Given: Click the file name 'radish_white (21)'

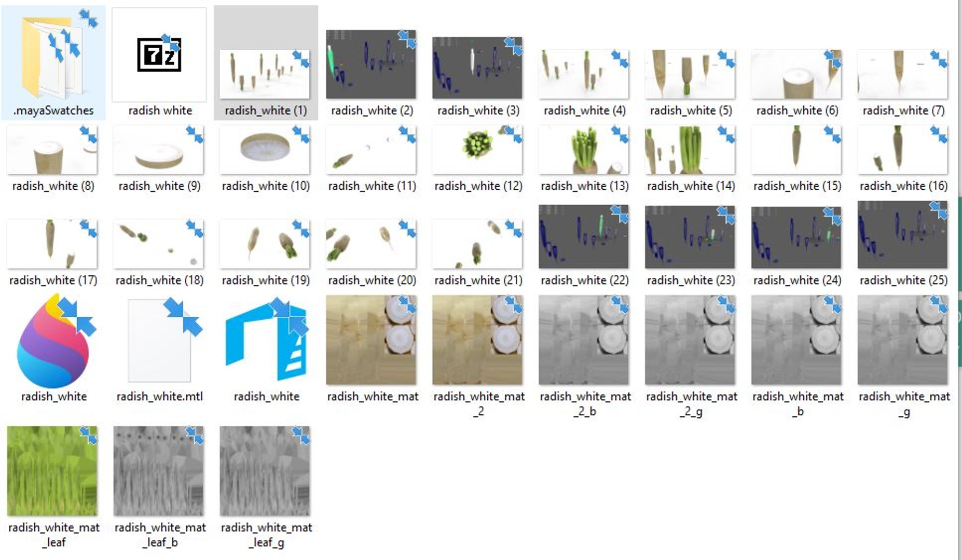Looking at the screenshot, I should pos(478,280).
